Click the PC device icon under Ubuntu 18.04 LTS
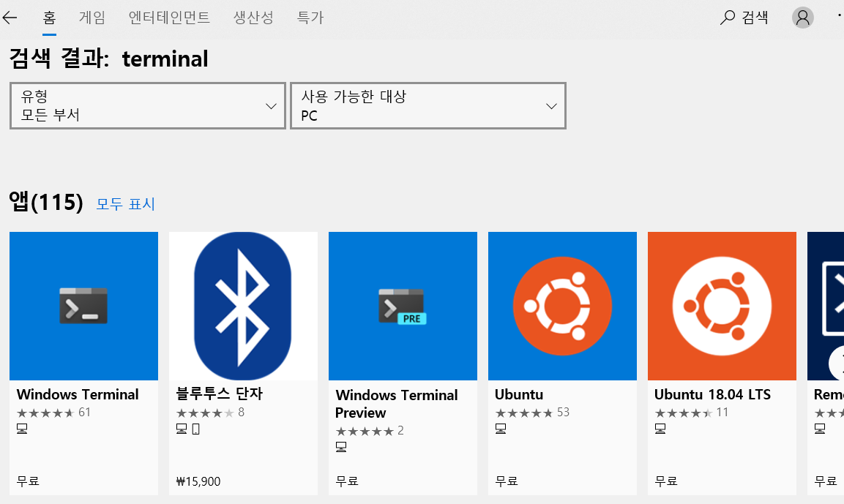This screenshot has height=504, width=844. 660,429
